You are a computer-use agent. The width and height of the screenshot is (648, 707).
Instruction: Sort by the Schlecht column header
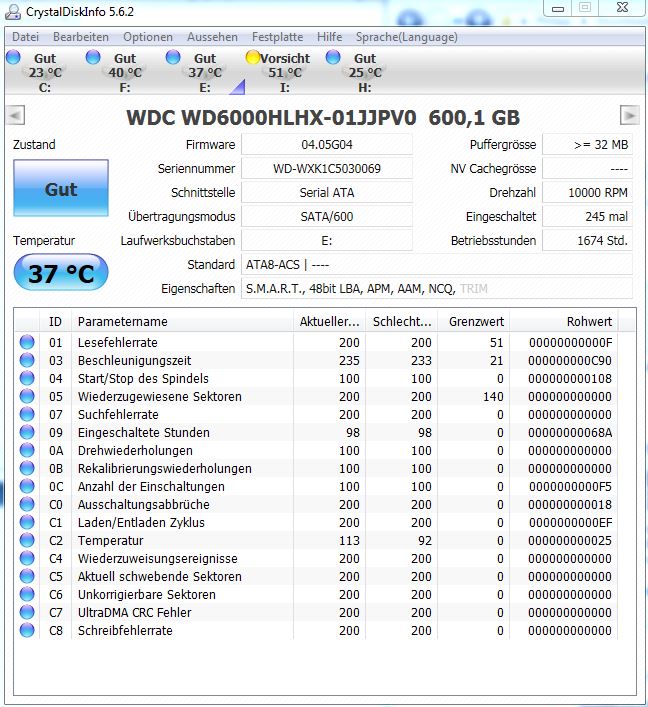click(x=401, y=321)
